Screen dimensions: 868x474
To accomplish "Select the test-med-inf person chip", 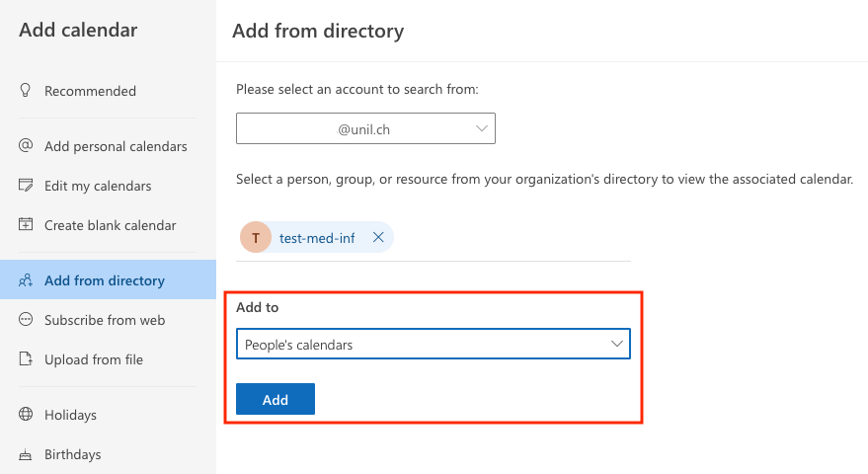I will [317, 238].
